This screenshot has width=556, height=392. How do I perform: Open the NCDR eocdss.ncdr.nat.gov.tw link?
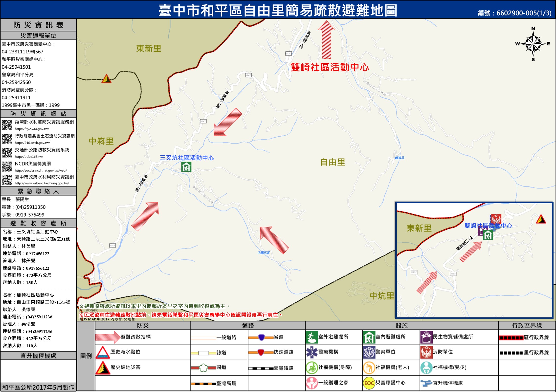pyautogui.click(x=41, y=170)
